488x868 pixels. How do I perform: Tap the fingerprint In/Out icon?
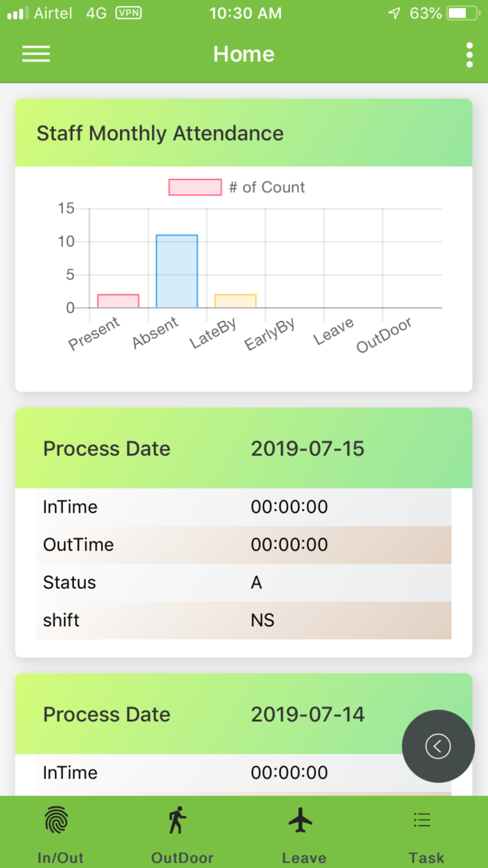point(57,820)
